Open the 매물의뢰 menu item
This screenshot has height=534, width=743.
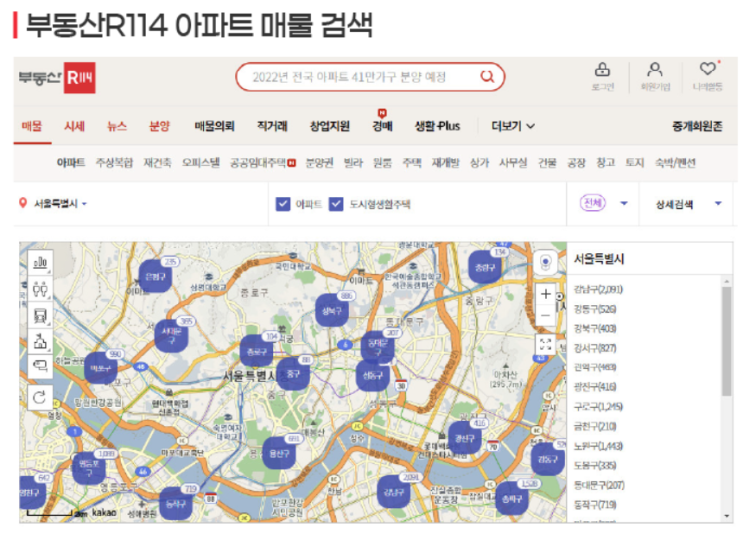coord(215,126)
